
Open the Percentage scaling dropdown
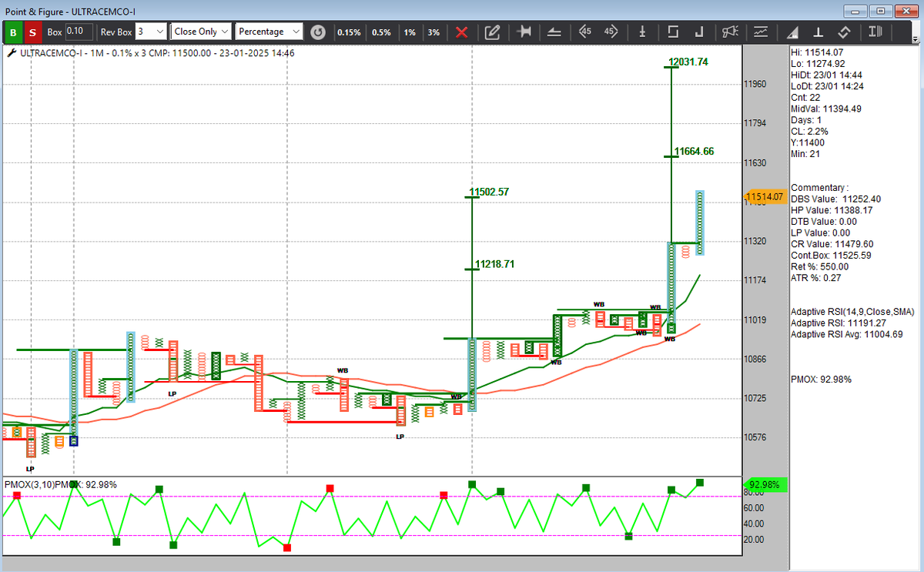[x=269, y=32]
